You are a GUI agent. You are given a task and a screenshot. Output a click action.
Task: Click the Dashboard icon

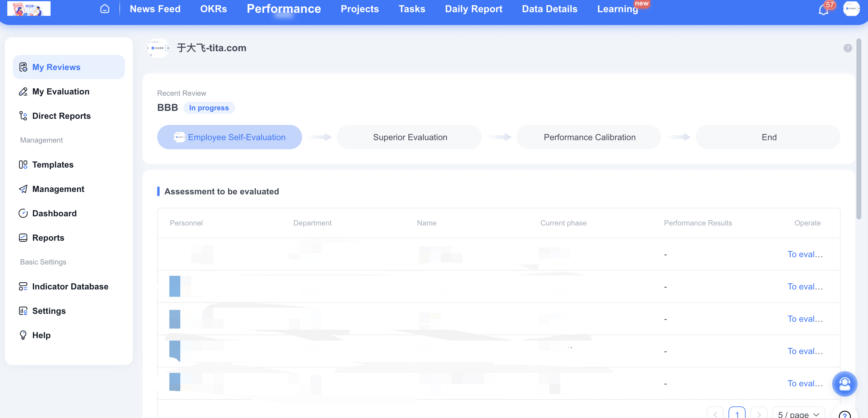coord(23,213)
